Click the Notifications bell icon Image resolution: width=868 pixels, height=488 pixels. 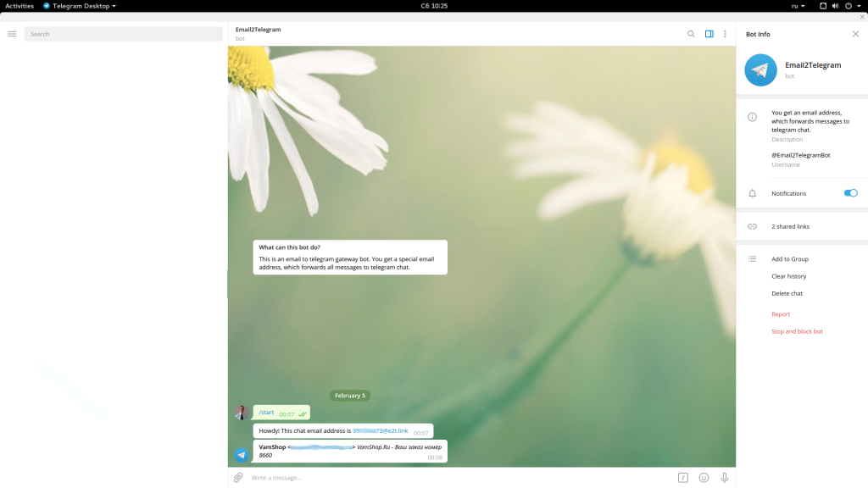[x=753, y=193]
